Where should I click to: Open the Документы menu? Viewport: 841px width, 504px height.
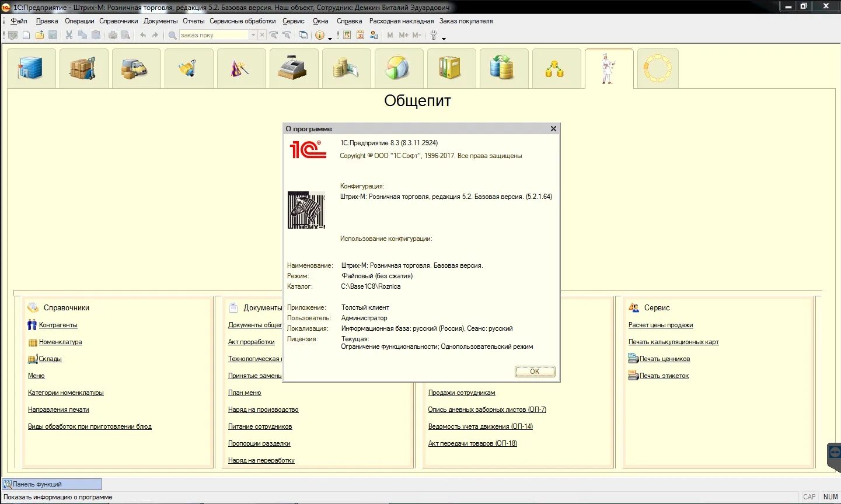coord(160,21)
